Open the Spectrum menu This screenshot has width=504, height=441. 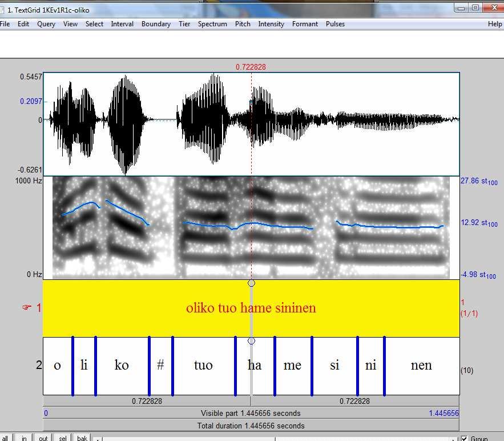click(x=212, y=24)
